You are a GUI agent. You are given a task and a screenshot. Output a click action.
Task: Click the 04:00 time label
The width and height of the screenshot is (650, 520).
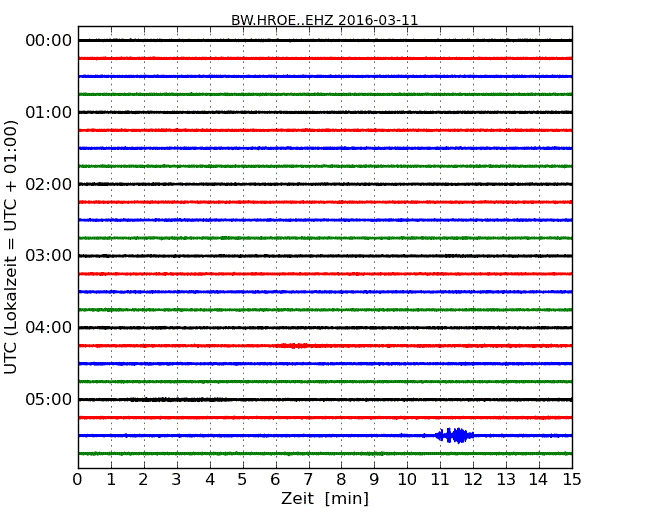coord(49,328)
